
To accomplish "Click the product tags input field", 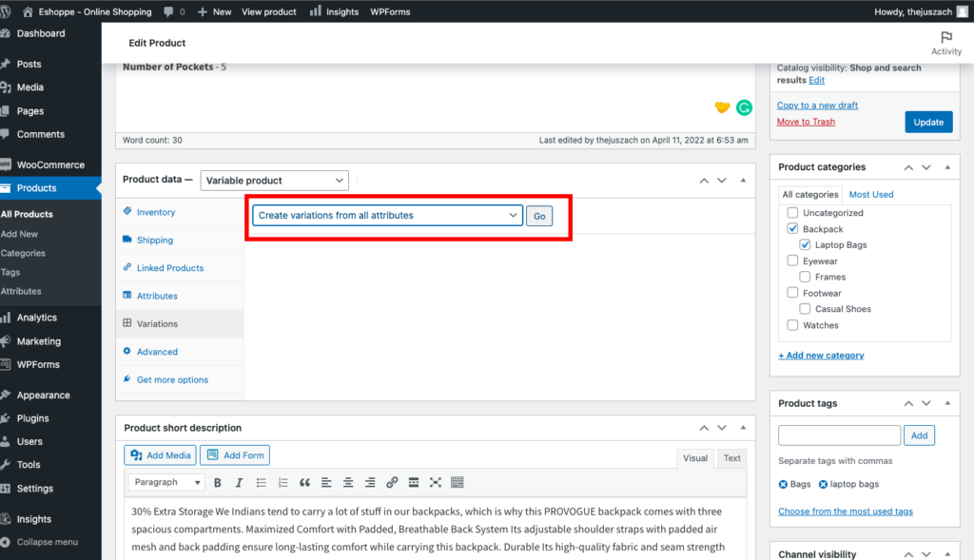I will [x=839, y=435].
